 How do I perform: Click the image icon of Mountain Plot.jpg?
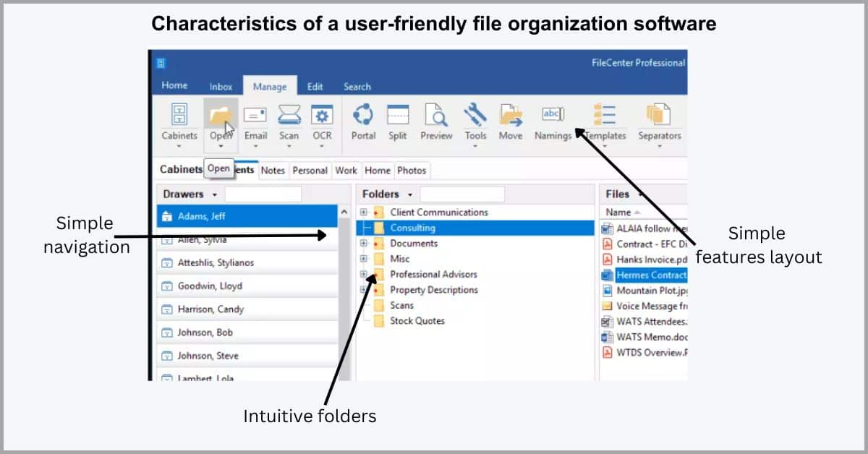pos(608,291)
